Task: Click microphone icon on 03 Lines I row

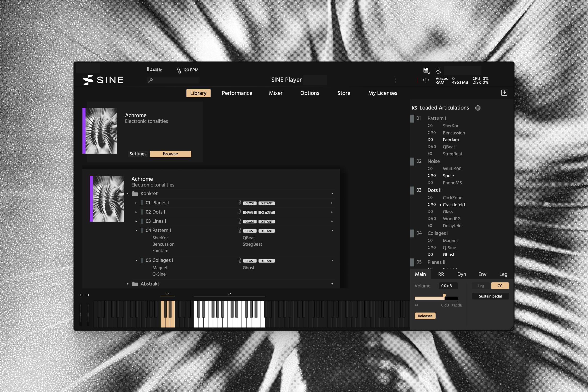Action: 240,221
